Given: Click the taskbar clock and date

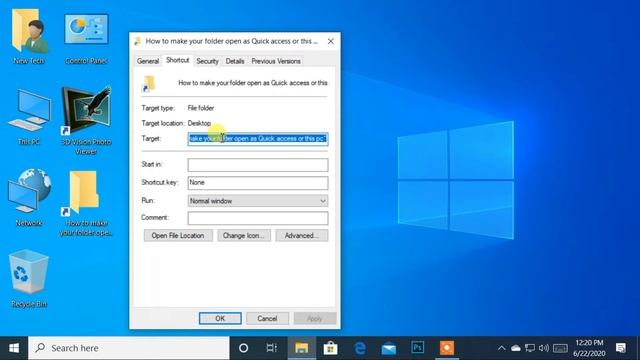Looking at the screenshot, I should tap(589, 348).
